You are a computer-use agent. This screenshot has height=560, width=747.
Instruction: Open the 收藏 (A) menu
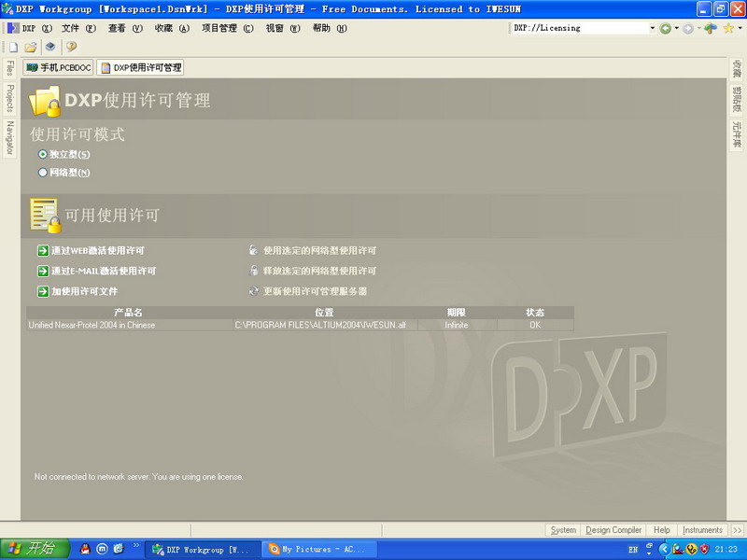[172, 29]
